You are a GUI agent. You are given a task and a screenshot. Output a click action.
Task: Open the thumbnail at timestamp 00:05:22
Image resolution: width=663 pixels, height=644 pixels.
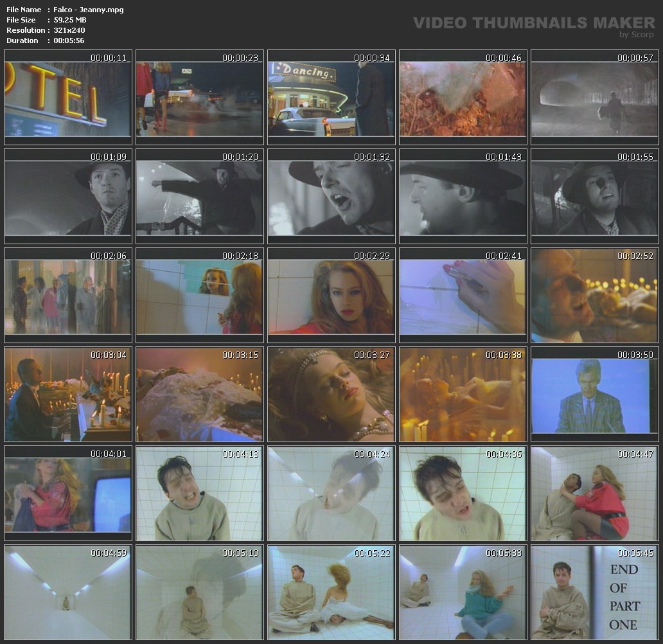pyautogui.click(x=331, y=593)
